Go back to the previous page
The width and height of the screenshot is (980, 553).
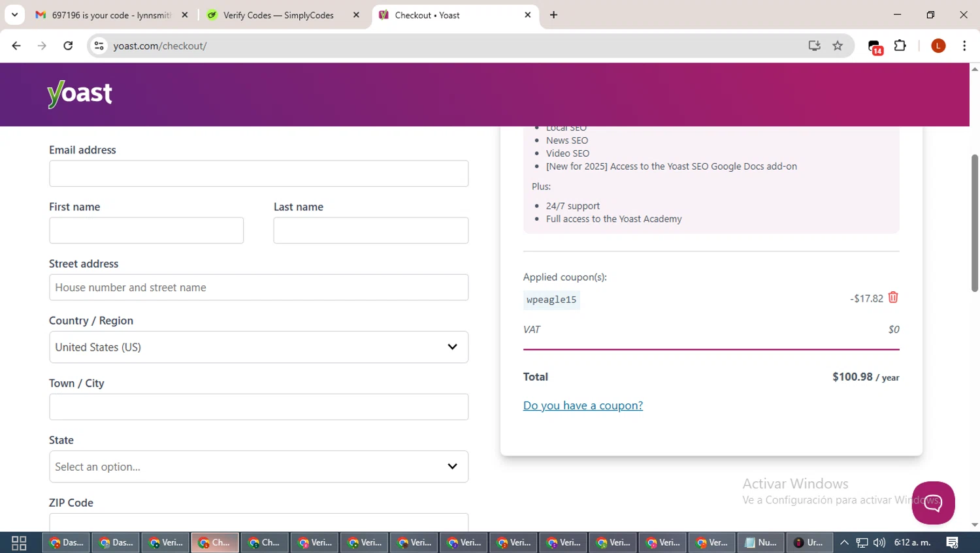pos(16,46)
